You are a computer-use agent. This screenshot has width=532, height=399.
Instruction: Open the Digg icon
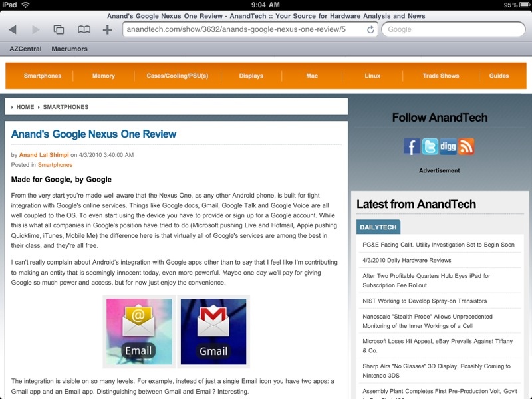[x=448, y=146]
